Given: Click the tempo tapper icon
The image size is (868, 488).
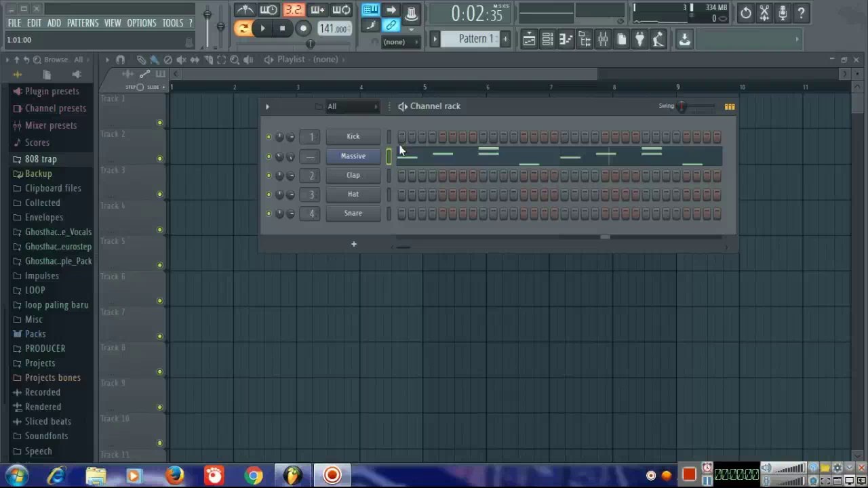Looking at the screenshot, I should tap(658, 39).
